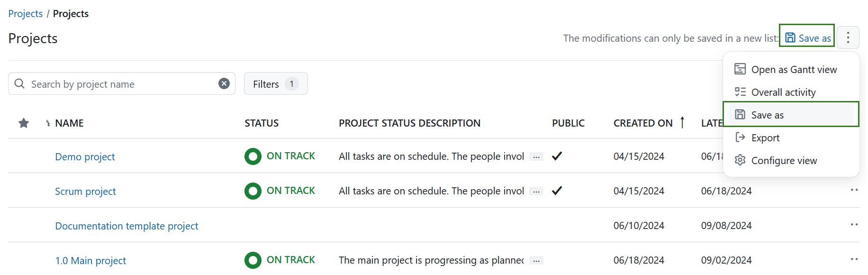The image size is (868, 275).
Task: Select Save as from the open menu
Action: click(768, 114)
